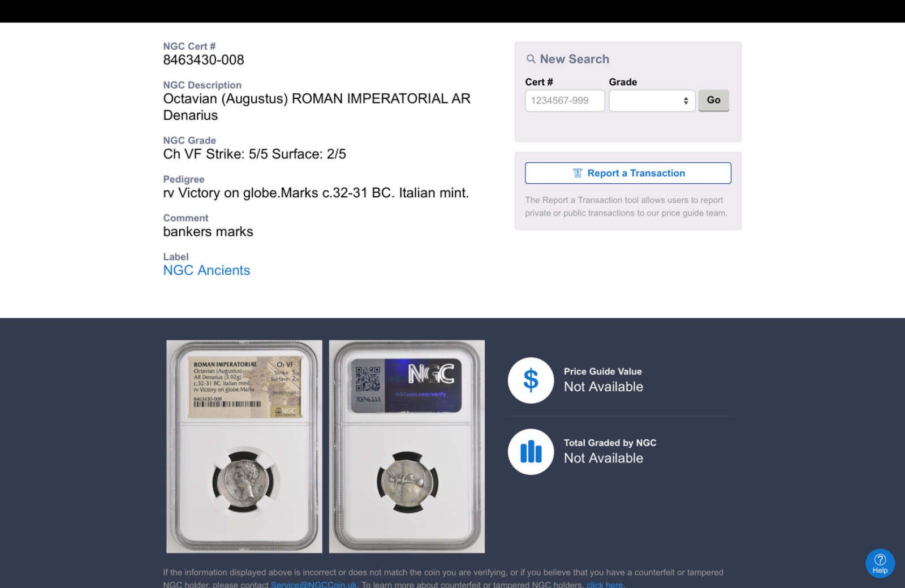Click the bar chart Total Graded icon
Viewport: 905px width, 588px height.
point(531,452)
